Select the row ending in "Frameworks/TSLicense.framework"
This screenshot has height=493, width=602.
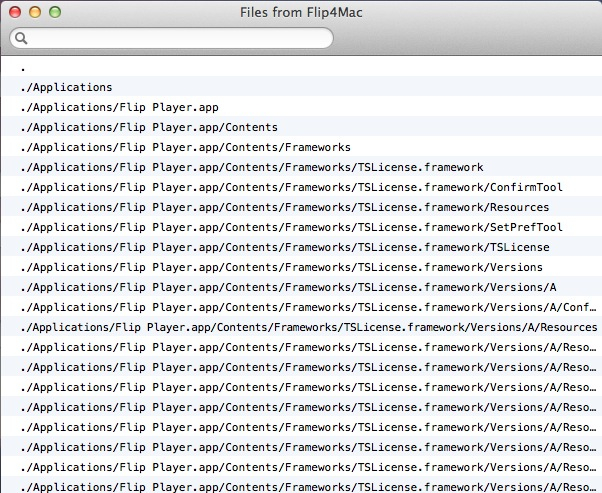pos(301,166)
